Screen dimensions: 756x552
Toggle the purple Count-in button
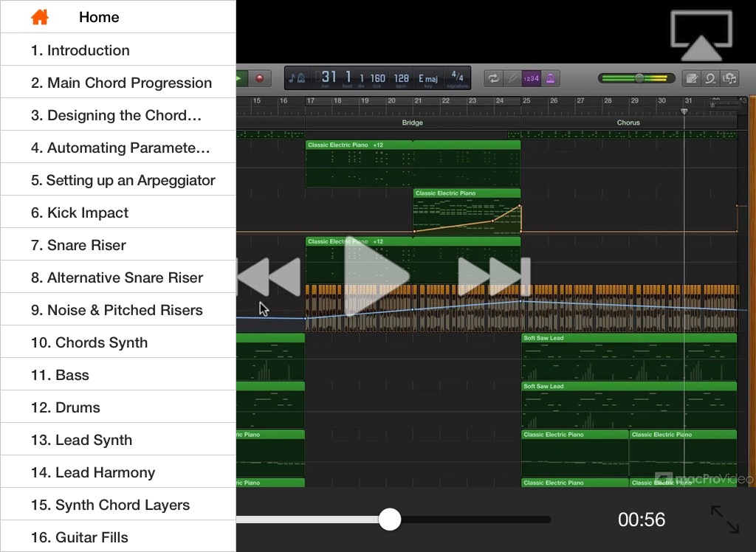[x=531, y=78]
